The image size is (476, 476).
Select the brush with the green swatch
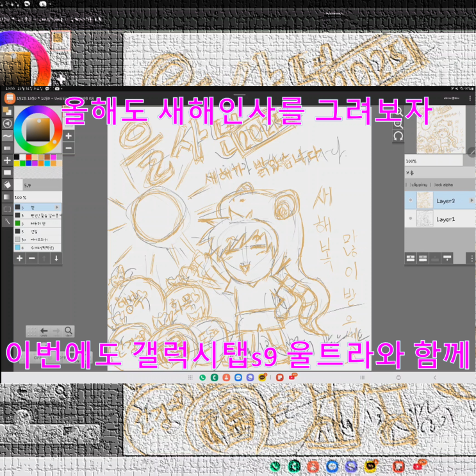point(38,223)
